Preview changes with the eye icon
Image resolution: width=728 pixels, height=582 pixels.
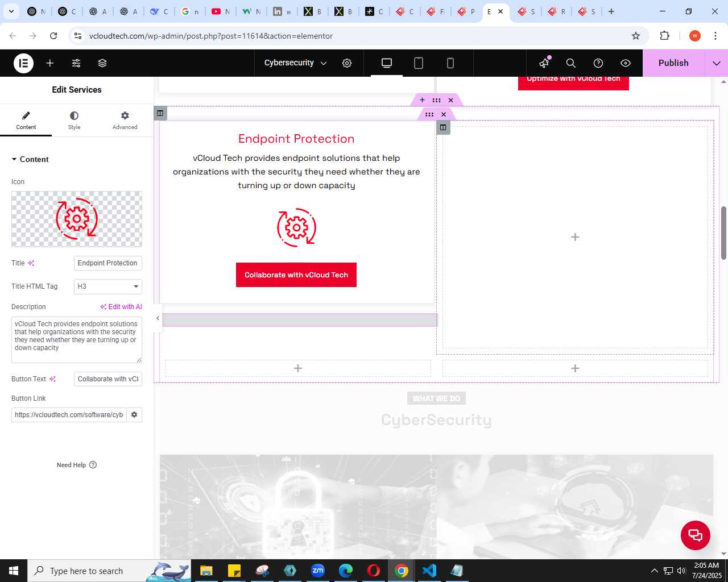[626, 63]
